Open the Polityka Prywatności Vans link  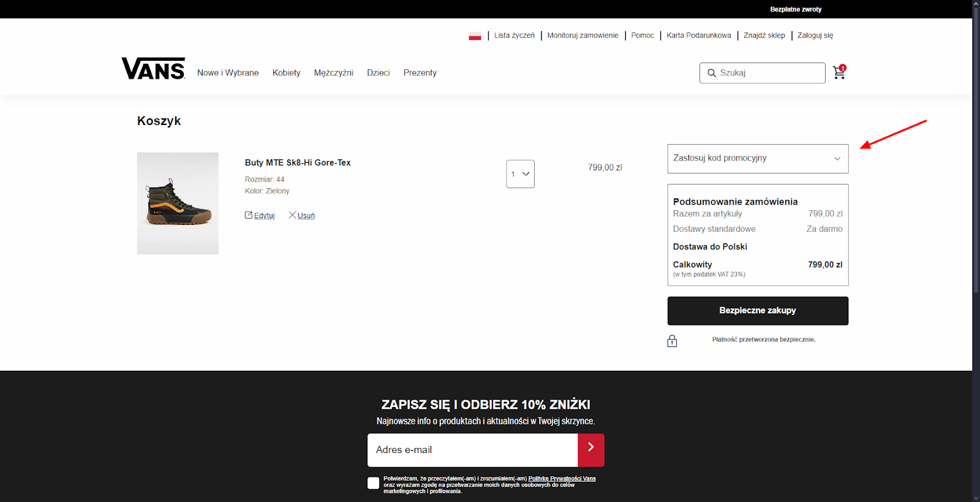pos(562,479)
